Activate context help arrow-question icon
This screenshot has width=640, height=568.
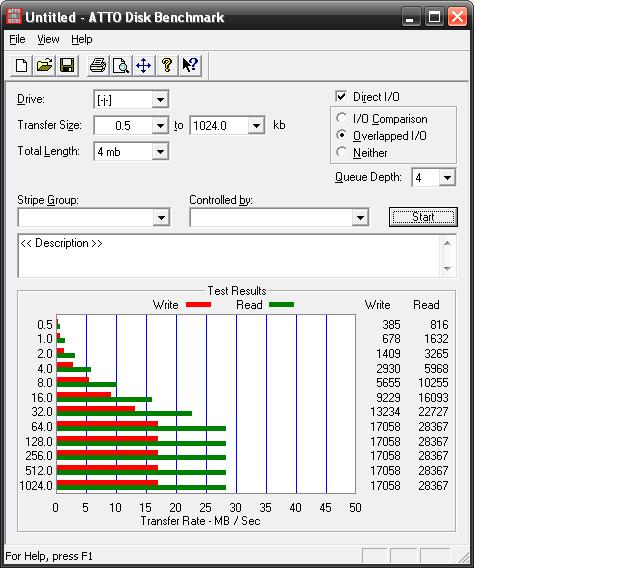190,65
